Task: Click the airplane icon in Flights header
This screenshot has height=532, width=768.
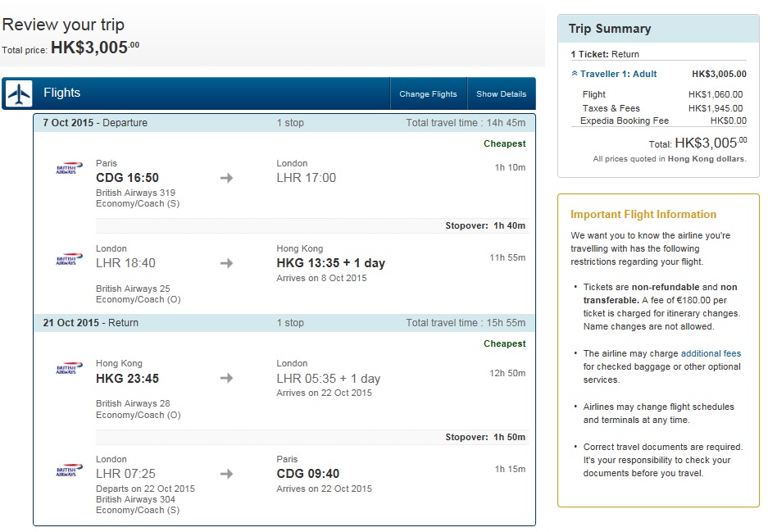Action: click(x=19, y=93)
